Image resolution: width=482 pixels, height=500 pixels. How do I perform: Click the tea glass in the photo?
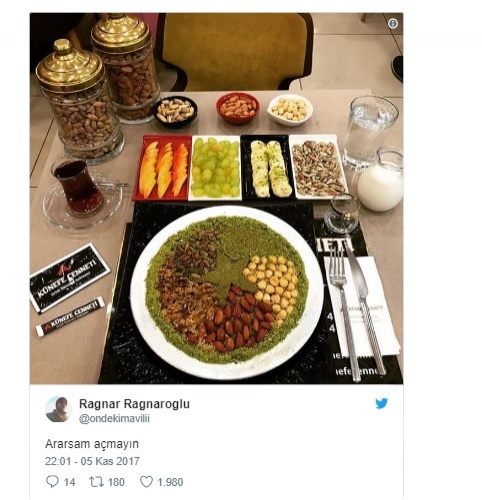78,187
